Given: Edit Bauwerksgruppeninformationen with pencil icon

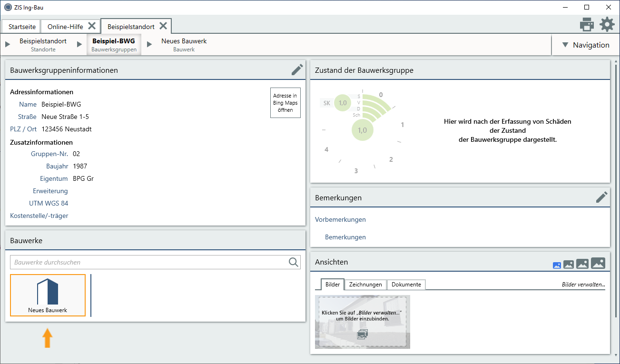Looking at the screenshot, I should (x=297, y=70).
